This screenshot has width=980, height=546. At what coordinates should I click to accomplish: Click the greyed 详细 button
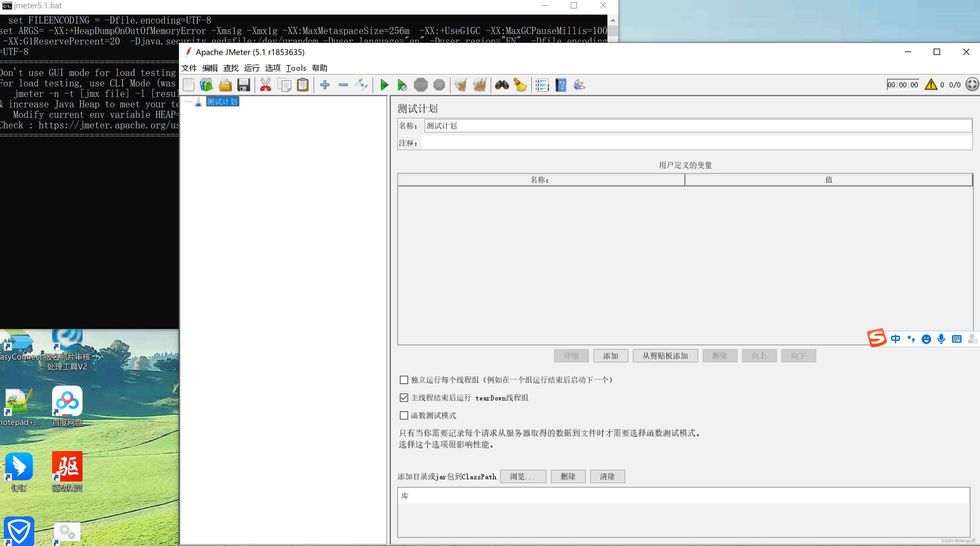click(x=572, y=356)
